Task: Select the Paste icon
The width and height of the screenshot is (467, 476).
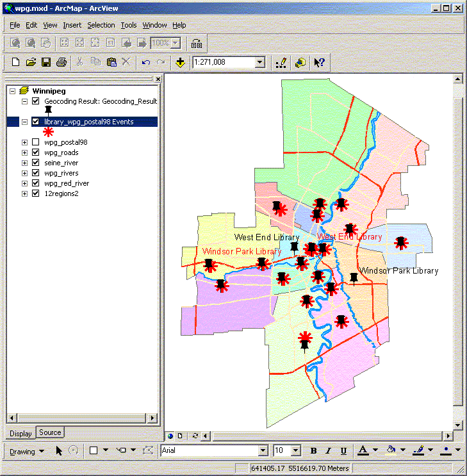Action: click(x=111, y=62)
